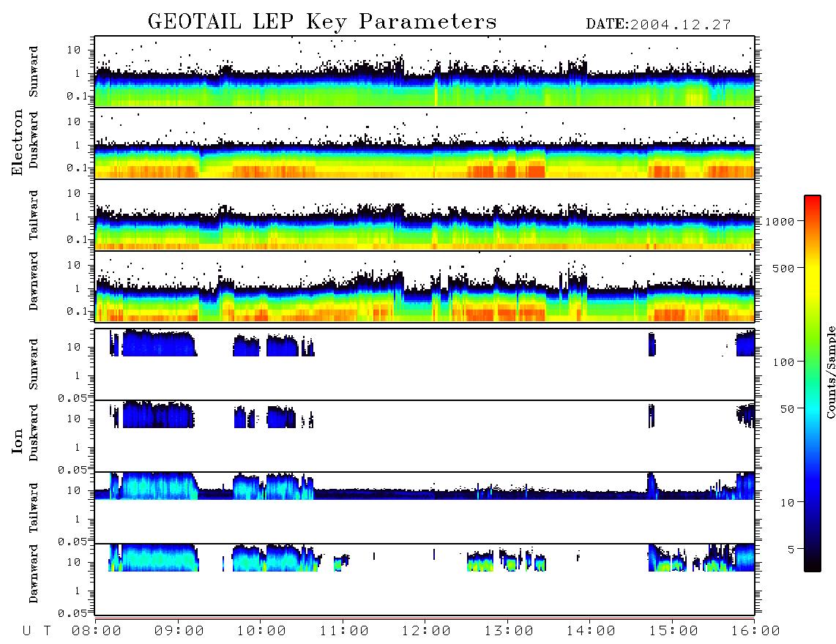Click the "GEOTAIL LEP Key Parameters" title
The height and width of the screenshot is (644, 836).
(322, 22)
